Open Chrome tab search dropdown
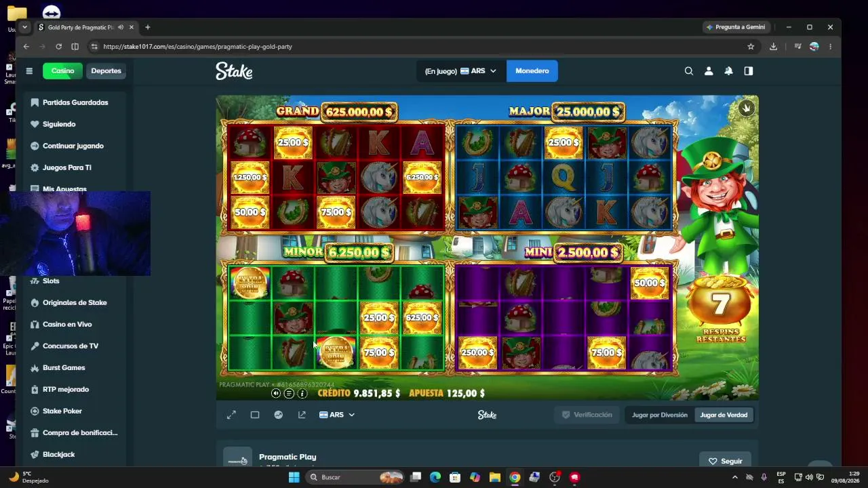 tap(24, 27)
